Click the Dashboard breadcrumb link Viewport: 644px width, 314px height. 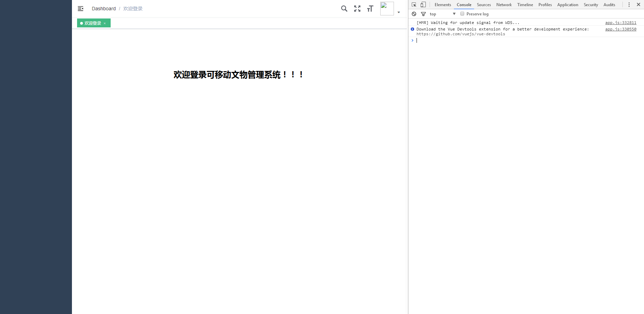click(103, 9)
